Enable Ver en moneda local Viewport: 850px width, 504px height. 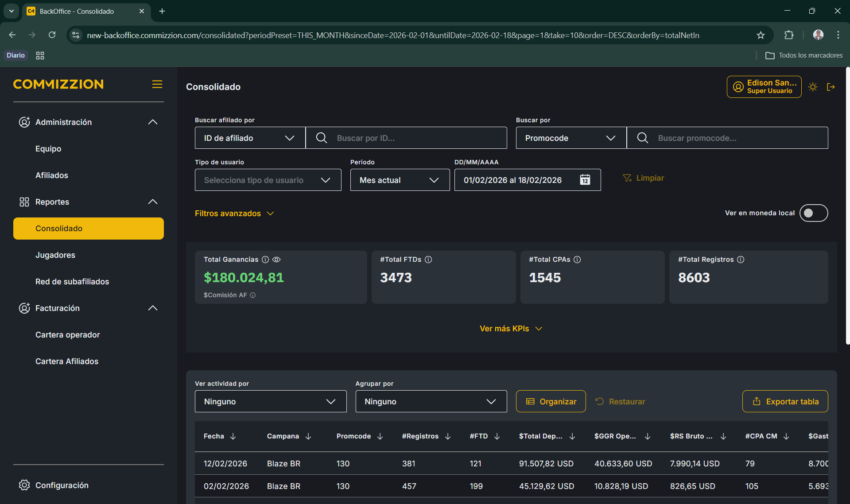pyautogui.click(x=813, y=213)
